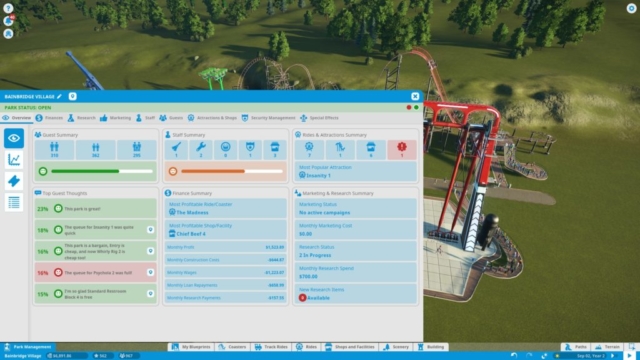Open the Shops and Facilities menu
This screenshot has height=360, width=640.
(x=350, y=347)
